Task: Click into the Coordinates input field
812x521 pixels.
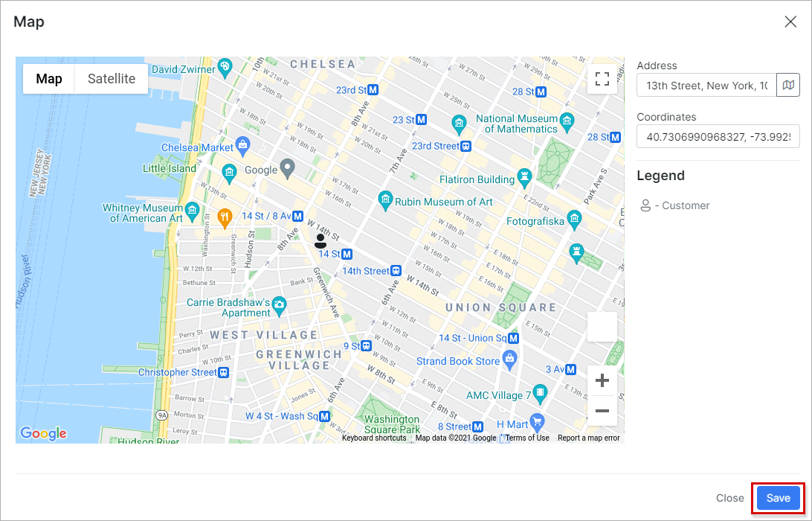Action: click(718, 136)
